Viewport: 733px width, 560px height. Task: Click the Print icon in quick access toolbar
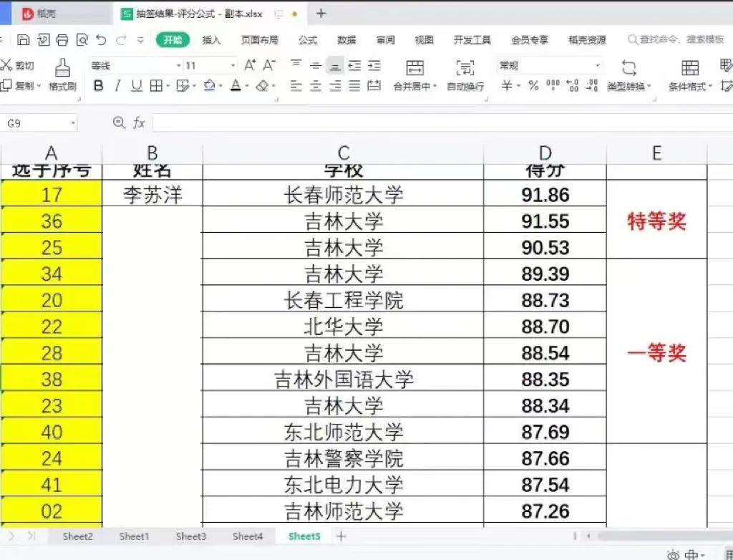[62, 41]
